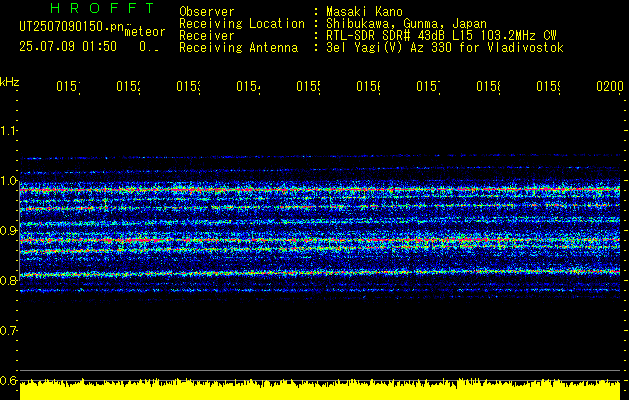
Task: Click the HROFFT title text
Action: pos(103,8)
